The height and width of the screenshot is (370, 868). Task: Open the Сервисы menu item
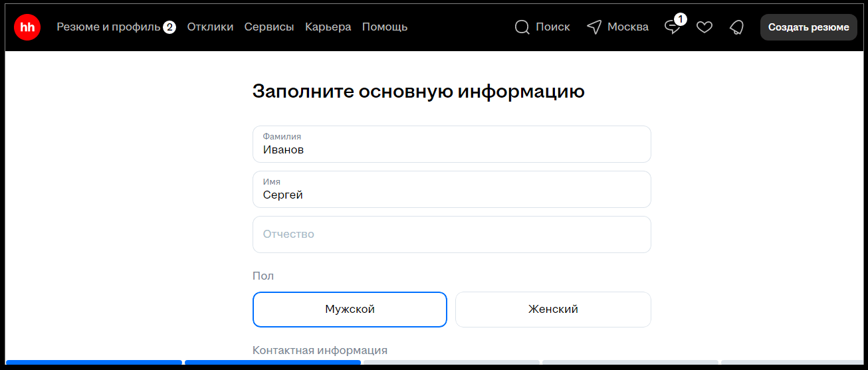tap(269, 27)
